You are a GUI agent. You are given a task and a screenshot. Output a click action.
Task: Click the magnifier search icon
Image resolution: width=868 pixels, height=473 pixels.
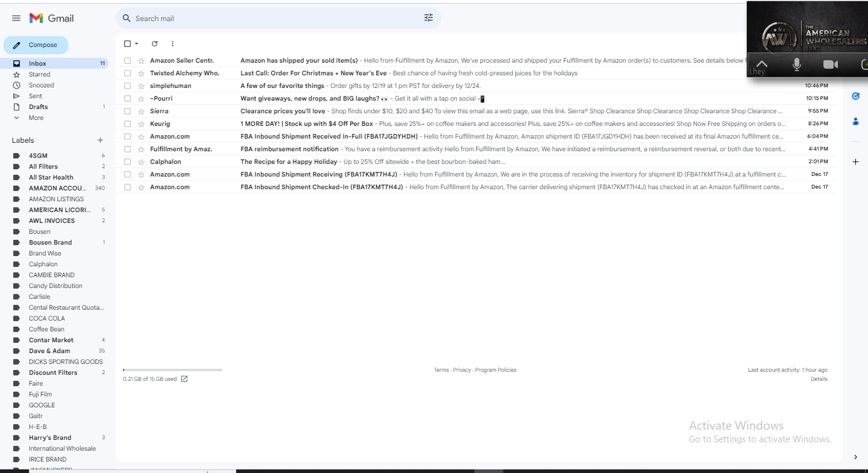coord(127,18)
